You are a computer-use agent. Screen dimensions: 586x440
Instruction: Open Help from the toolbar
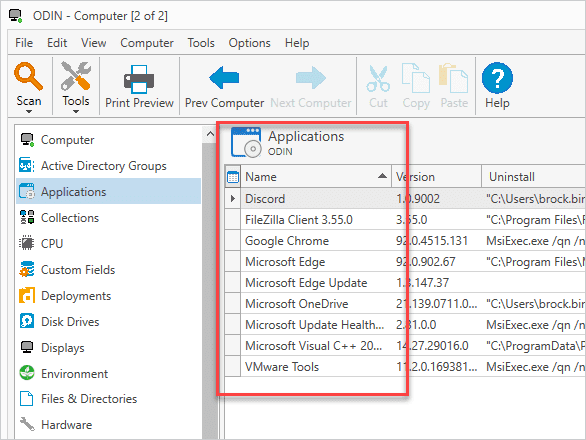coord(497,86)
